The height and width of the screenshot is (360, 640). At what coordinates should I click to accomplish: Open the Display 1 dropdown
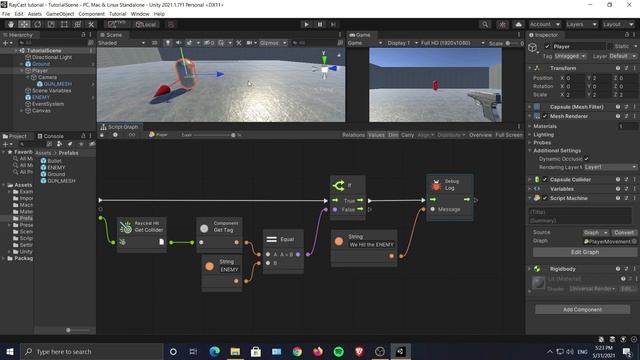click(403, 43)
